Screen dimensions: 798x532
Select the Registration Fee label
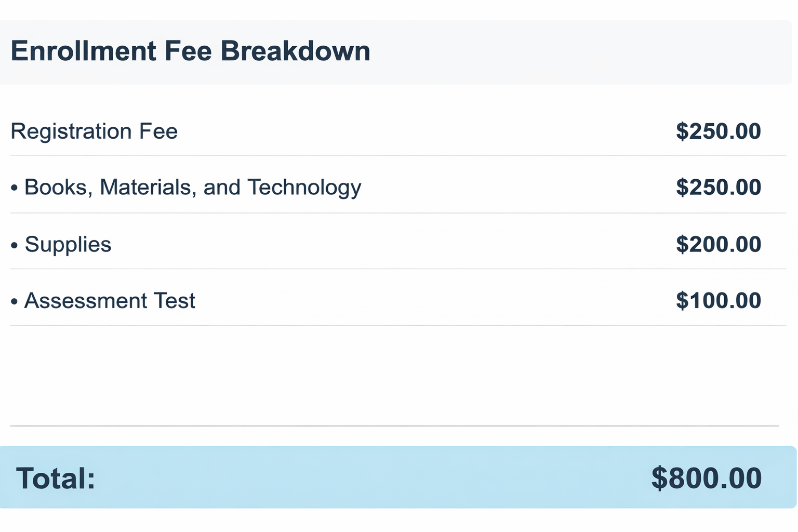(x=94, y=131)
